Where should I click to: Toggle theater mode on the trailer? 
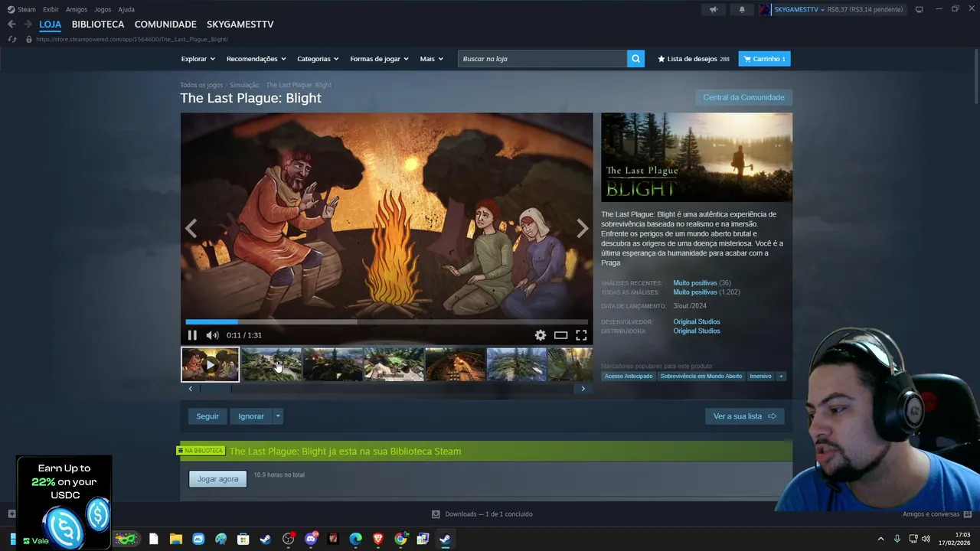click(x=561, y=335)
